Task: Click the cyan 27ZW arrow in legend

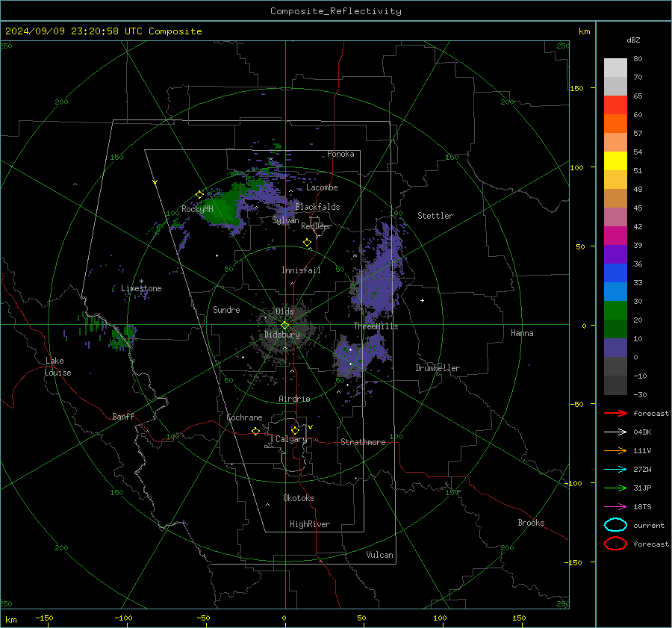Action: pos(615,470)
